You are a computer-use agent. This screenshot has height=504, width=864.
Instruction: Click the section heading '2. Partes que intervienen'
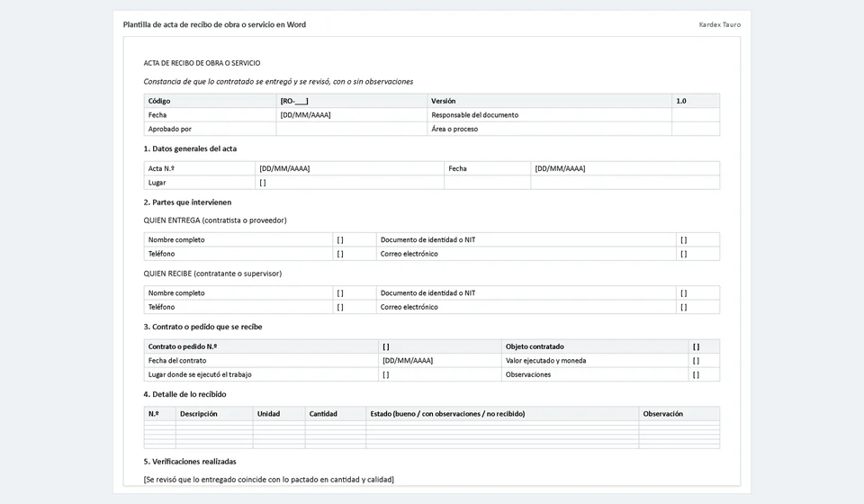(187, 202)
